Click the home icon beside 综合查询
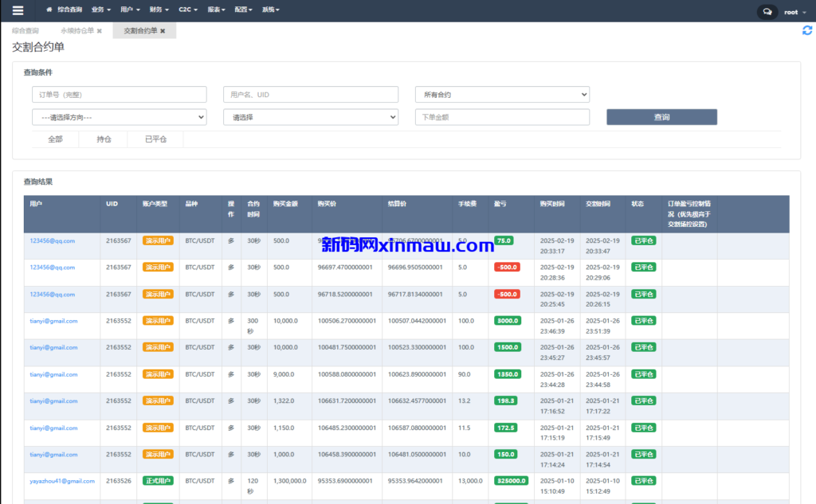816x504 pixels. [49, 10]
